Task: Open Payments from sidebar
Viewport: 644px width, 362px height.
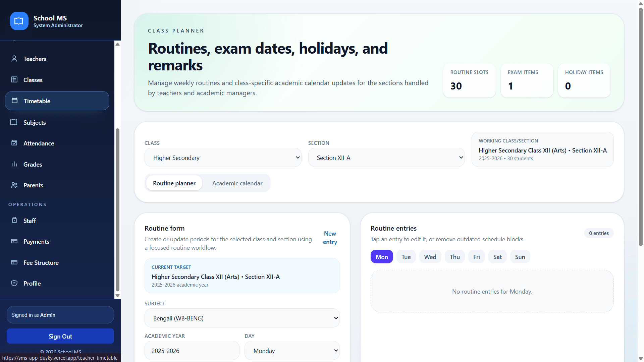Action: [57, 242]
